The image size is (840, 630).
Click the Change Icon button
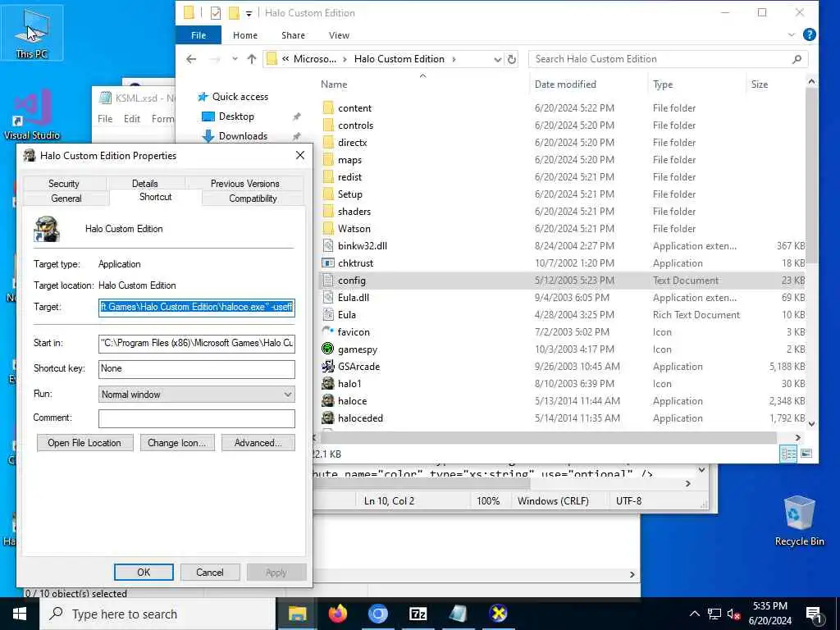pyautogui.click(x=177, y=443)
